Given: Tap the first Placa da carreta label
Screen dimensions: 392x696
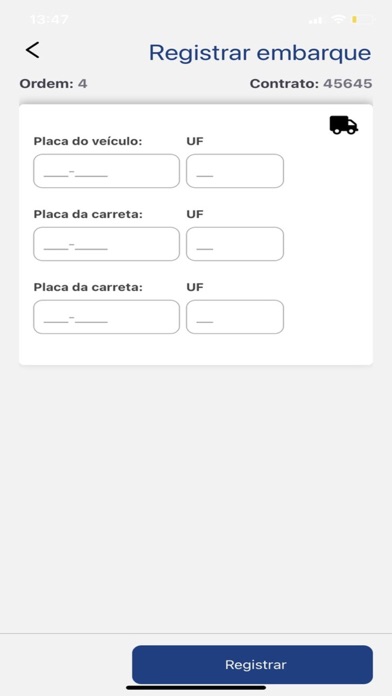Looking at the screenshot, I should pos(88,214).
